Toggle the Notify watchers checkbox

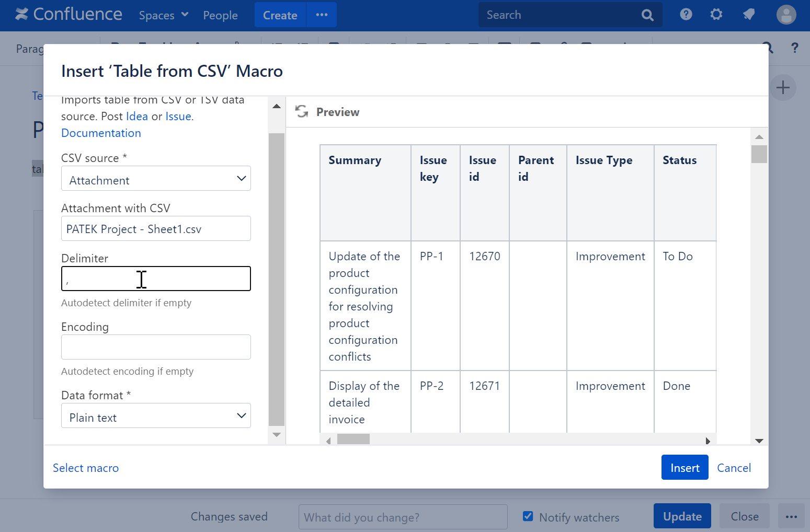pos(528,516)
